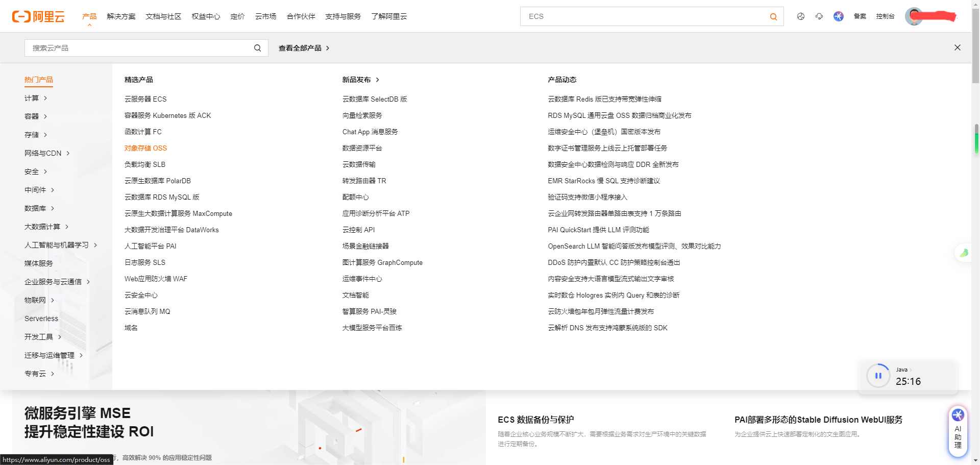Image resolution: width=980 pixels, height=465 pixels.
Task: Open 新品发布 section link
Action: click(x=361, y=80)
